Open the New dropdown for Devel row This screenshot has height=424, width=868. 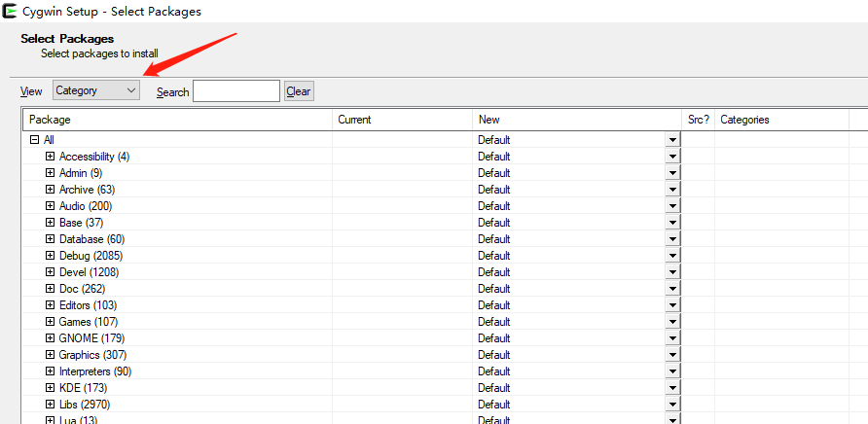[672, 272]
